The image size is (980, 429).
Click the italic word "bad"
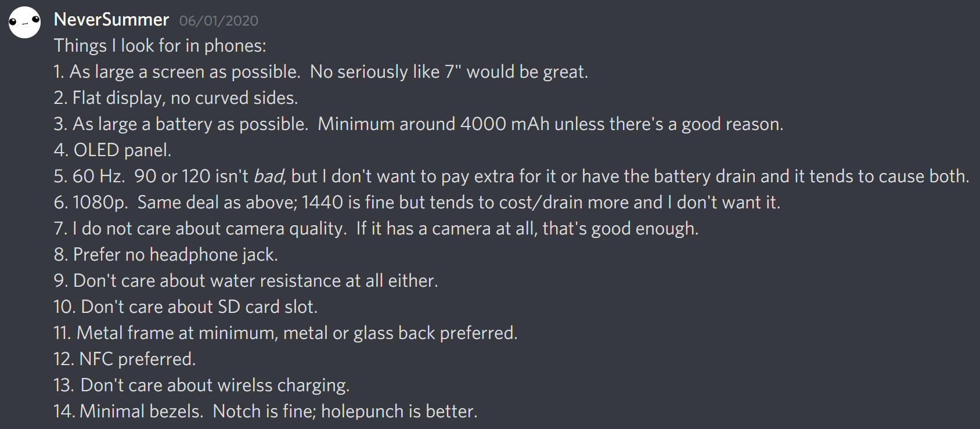click(269, 176)
